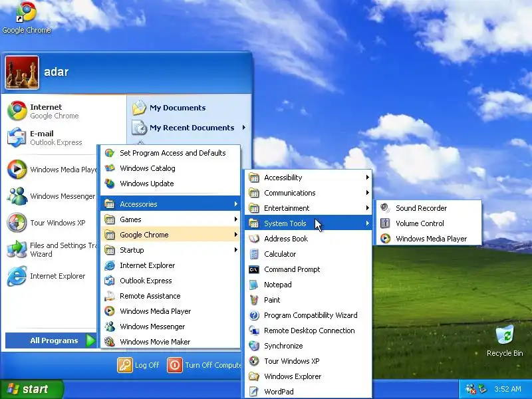Expand Accessibility submenu

coord(309,178)
